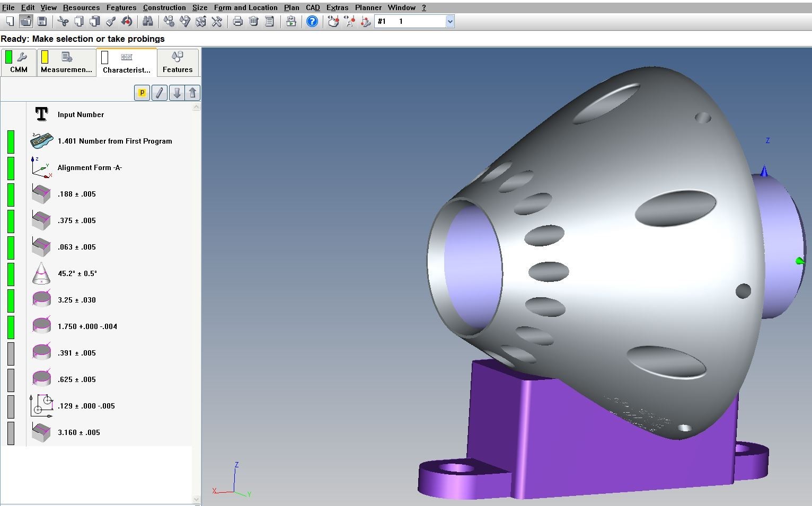Click the pencil edit button
Image resolution: width=812 pixels, height=506 pixels.
(x=160, y=93)
